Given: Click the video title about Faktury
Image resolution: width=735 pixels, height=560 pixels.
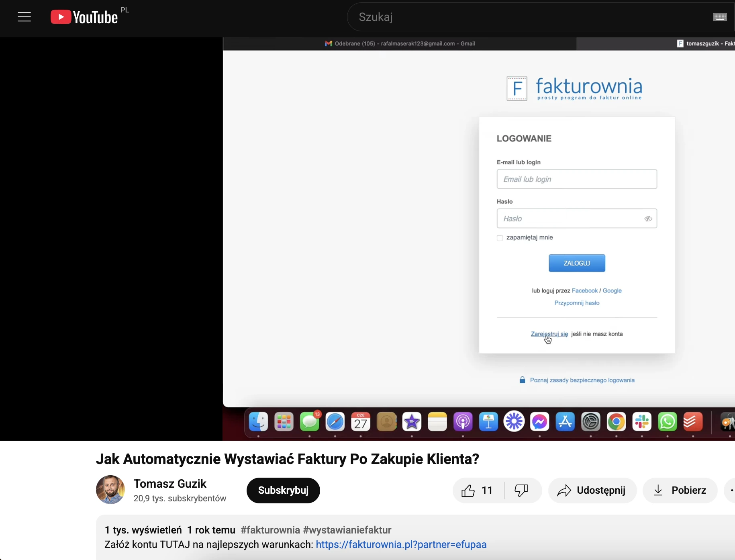Looking at the screenshot, I should pos(288,459).
